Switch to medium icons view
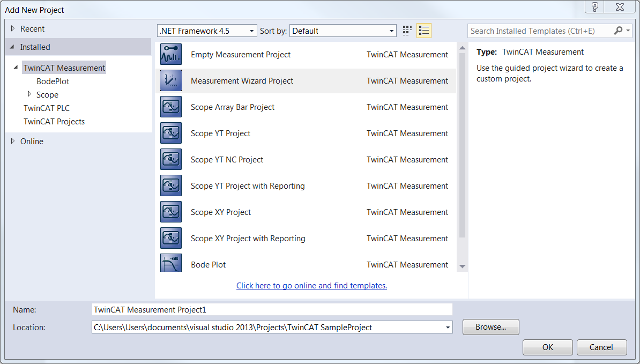The image size is (640, 364). [407, 31]
